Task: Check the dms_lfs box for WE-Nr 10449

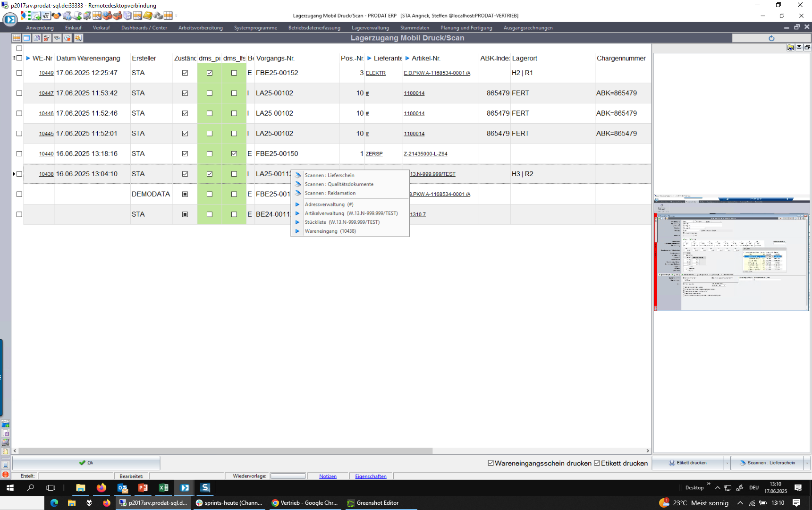Action: pyautogui.click(x=234, y=73)
